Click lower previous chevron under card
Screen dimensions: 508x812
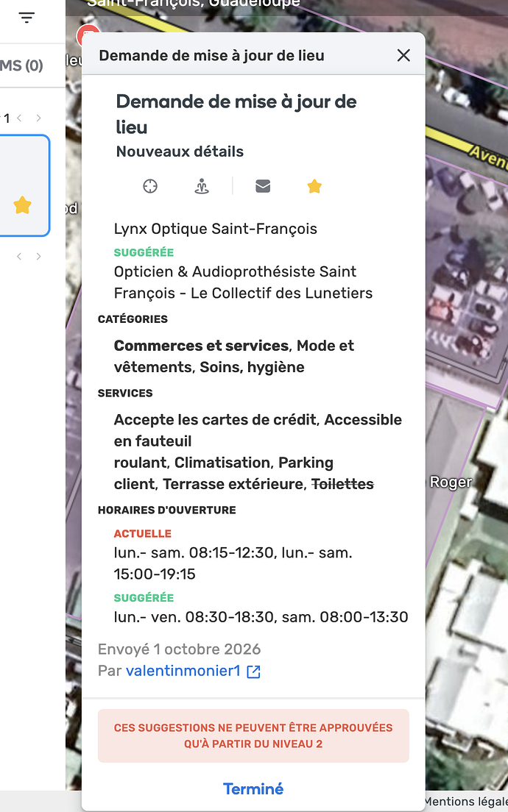(x=19, y=257)
